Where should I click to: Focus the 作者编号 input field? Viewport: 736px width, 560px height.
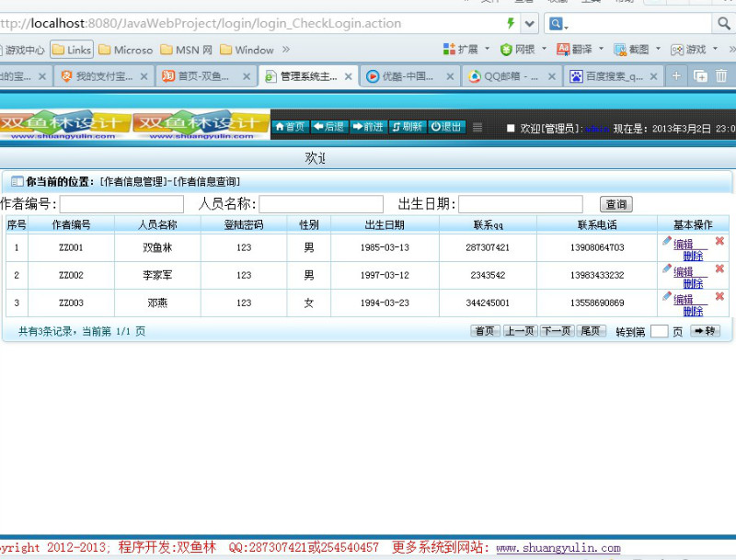[121, 204]
